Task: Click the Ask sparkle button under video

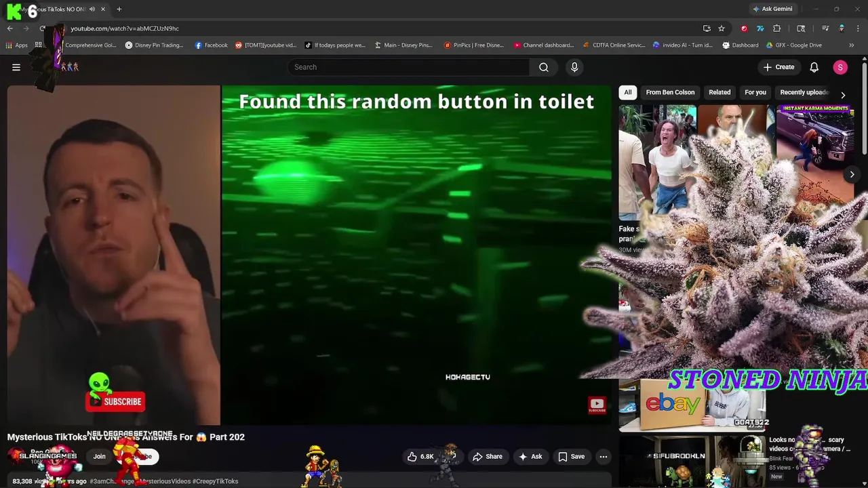Action: (x=530, y=456)
